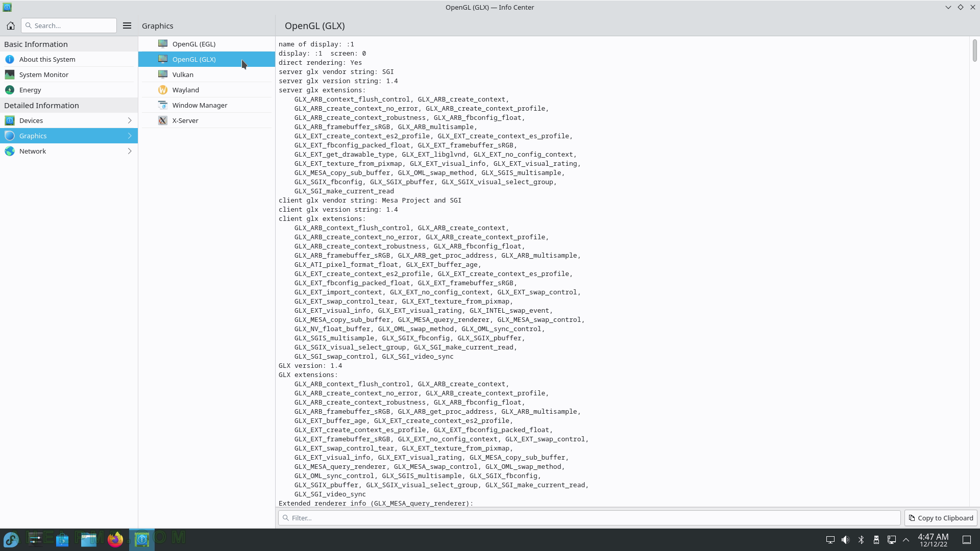The height and width of the screenshot is (551, 980).
Task: Select Energy in Basic Information
Action: point(69,90)
